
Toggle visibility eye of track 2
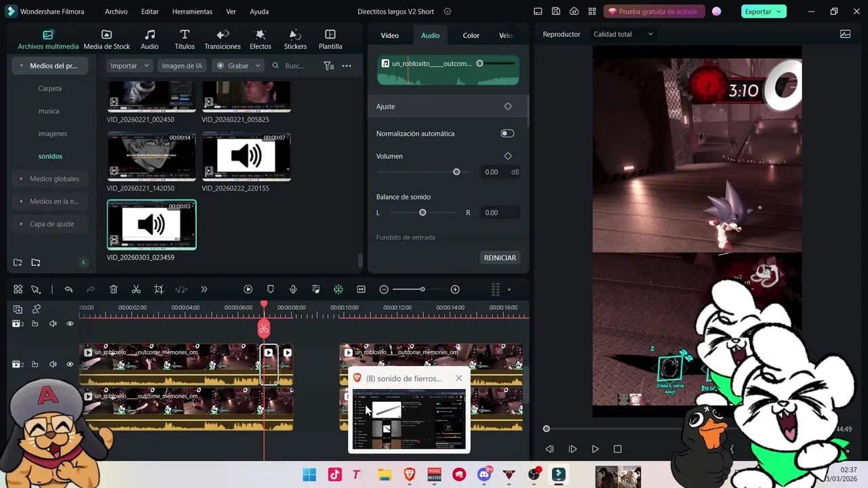click(70, 365)
